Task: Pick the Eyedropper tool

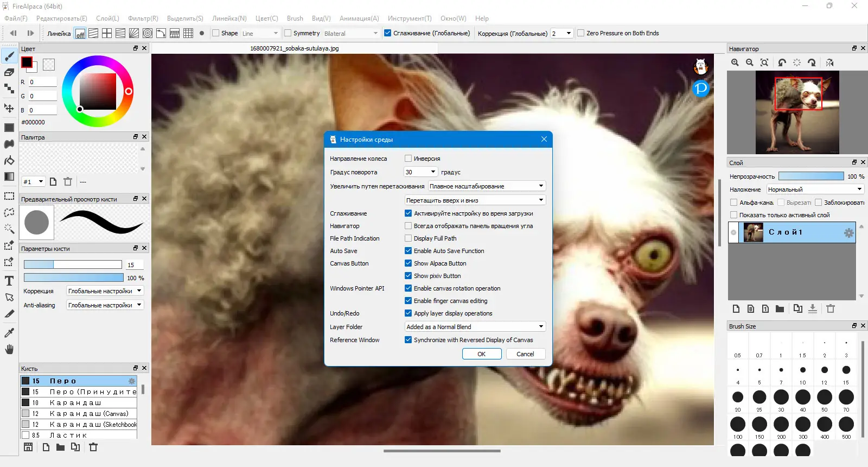Action: coord(9,332)
